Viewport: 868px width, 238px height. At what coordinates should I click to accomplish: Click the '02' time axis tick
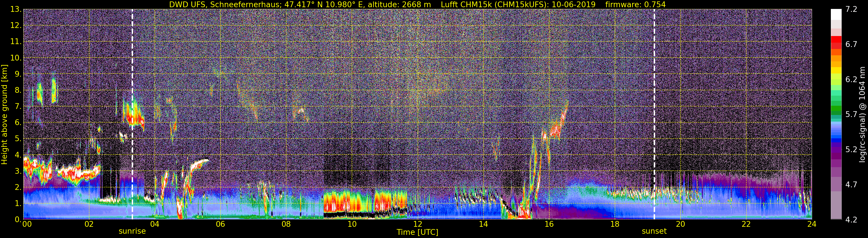(x=89, y=224)
